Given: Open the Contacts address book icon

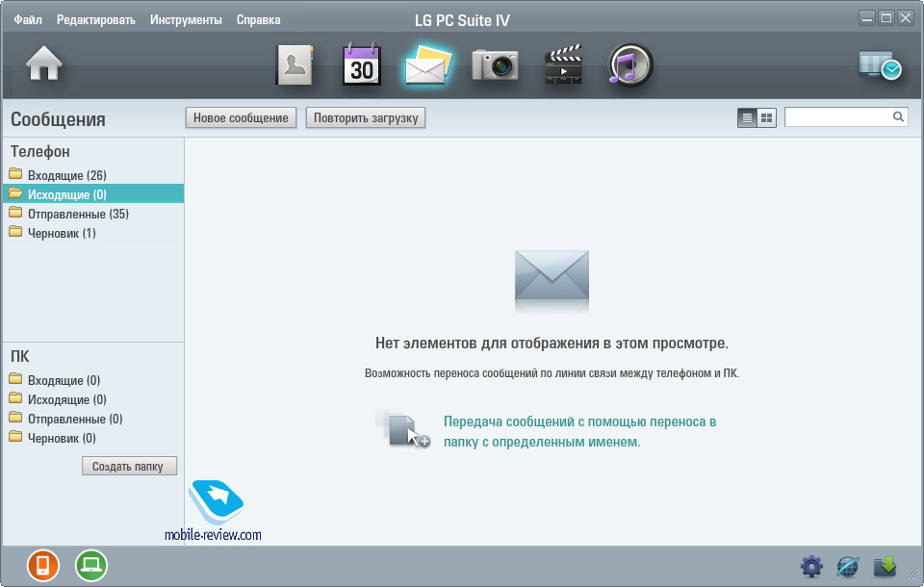Looking at the screenshot, I should coord(295,64).
